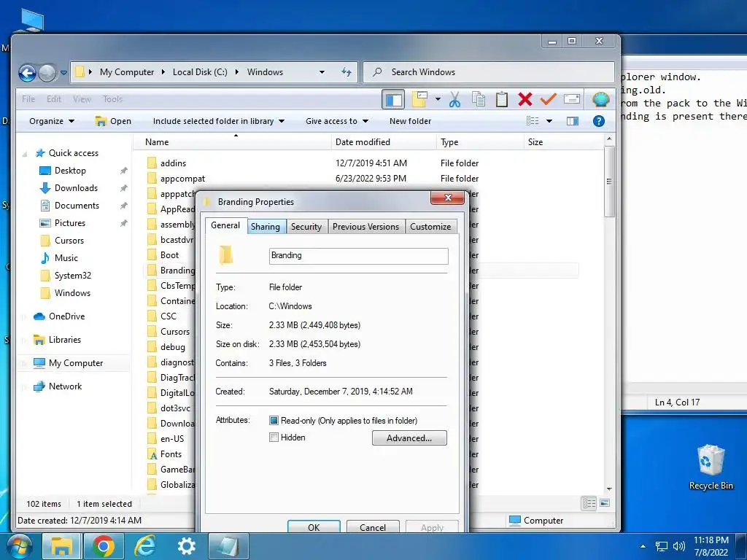Open the Folder Options icon dropdown arrow
The width and height of the screenshot is (747, 560).
click(x=438, y=99)
